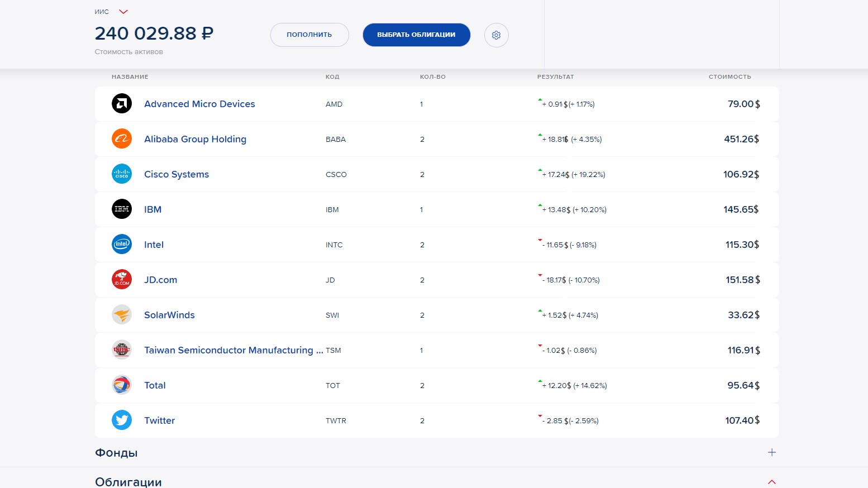Open JD.com stock name link
This screenshot has height=488, width=868.
[160, 280]
